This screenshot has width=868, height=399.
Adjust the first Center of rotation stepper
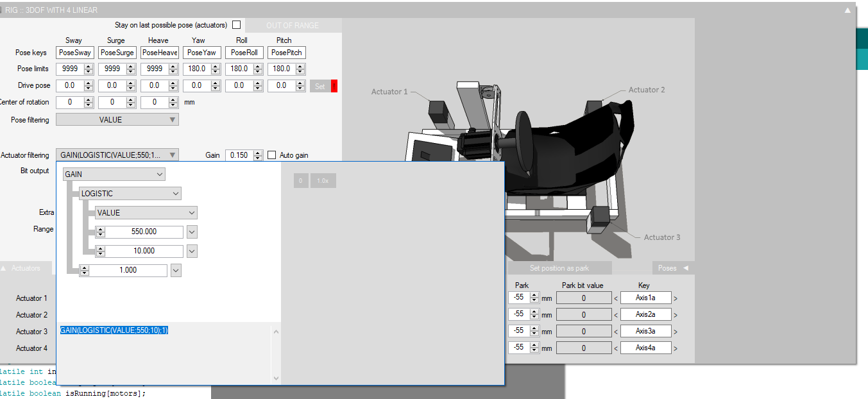pos(89,102)
